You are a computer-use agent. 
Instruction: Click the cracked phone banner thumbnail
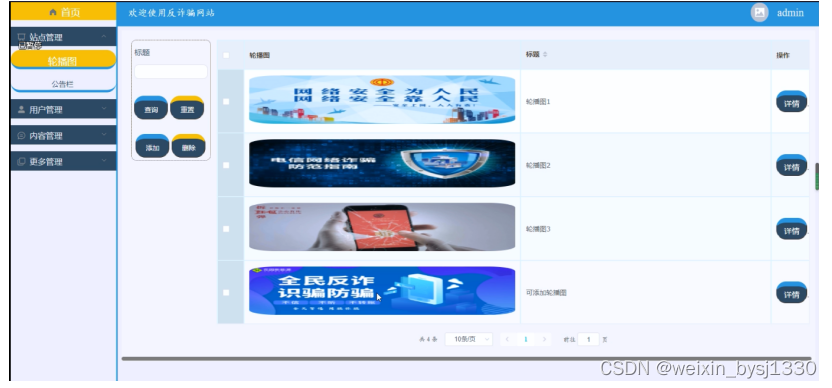coord(382,227)
